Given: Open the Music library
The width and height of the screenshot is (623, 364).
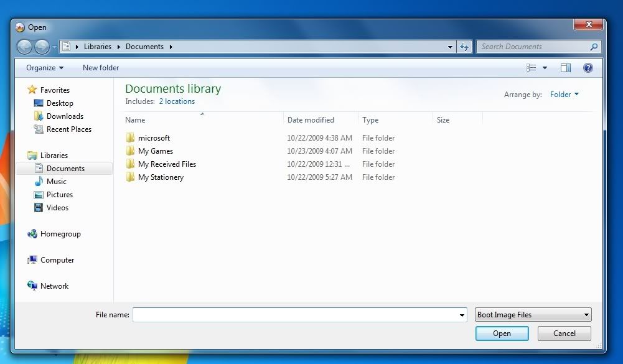Looking at the screenshot, I should (x=57, y=182).
